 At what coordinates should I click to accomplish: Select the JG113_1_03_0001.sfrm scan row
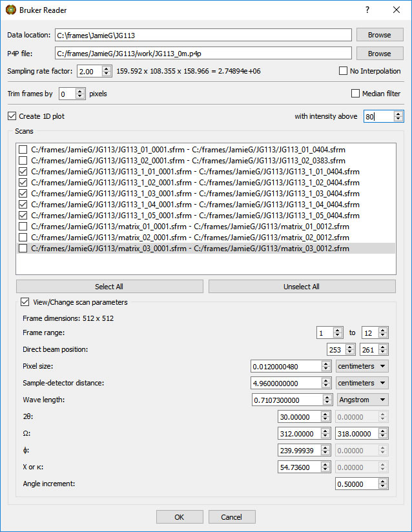point(195,194)
